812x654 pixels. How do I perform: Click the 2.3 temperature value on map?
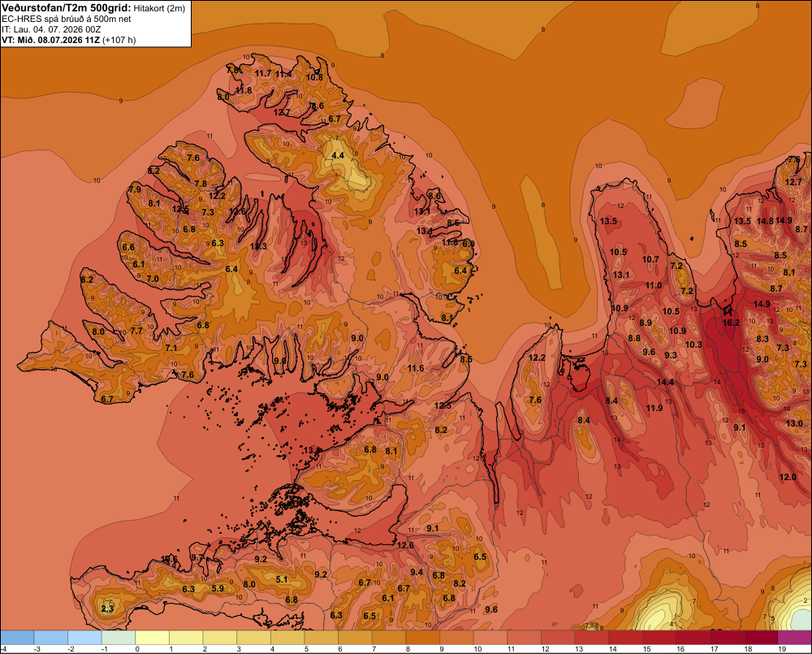[107, 609]
